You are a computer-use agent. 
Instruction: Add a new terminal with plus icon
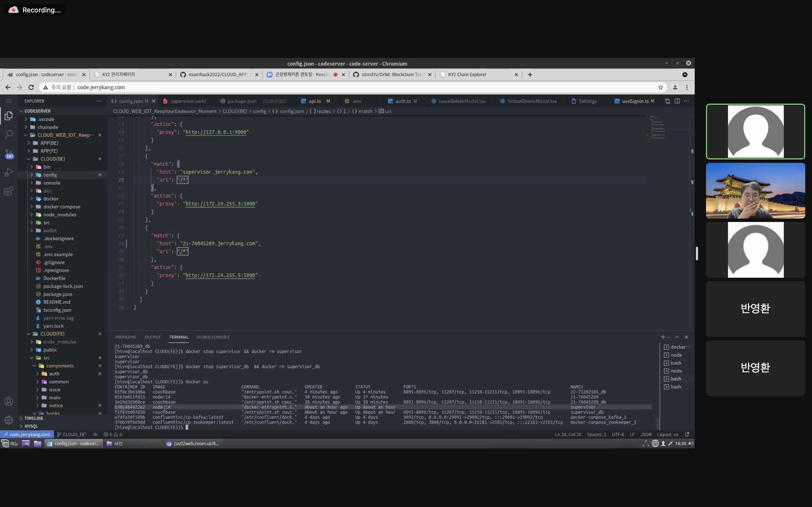point(663,337)
